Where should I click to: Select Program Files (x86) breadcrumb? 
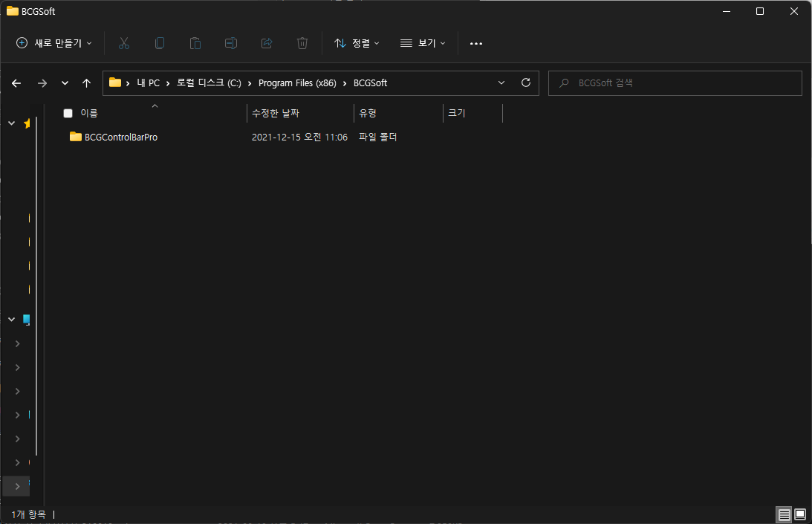pos(297,83)
